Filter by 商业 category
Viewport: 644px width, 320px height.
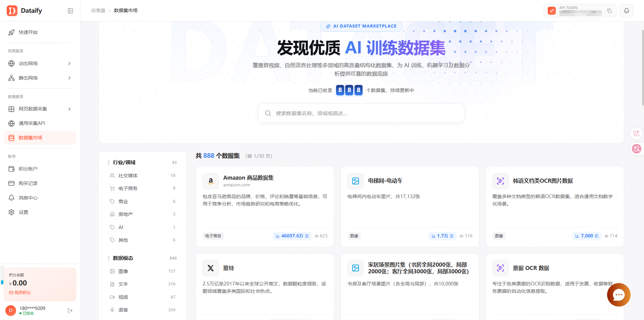[143, 201]
